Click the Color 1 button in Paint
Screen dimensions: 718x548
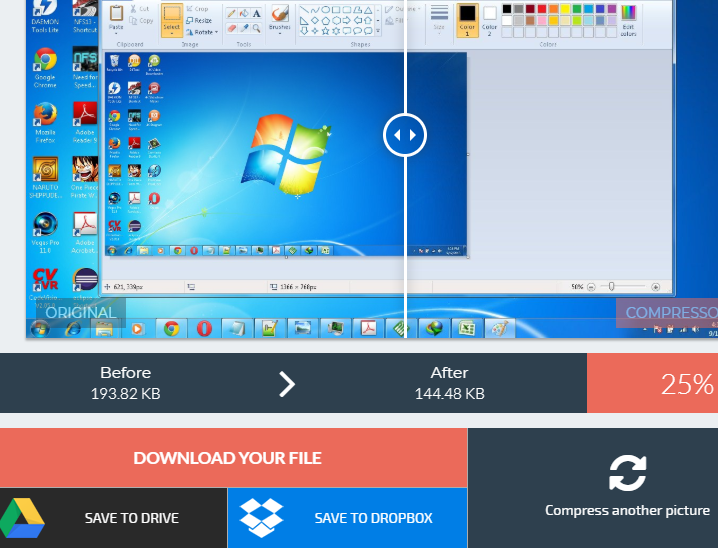[467, 20]
